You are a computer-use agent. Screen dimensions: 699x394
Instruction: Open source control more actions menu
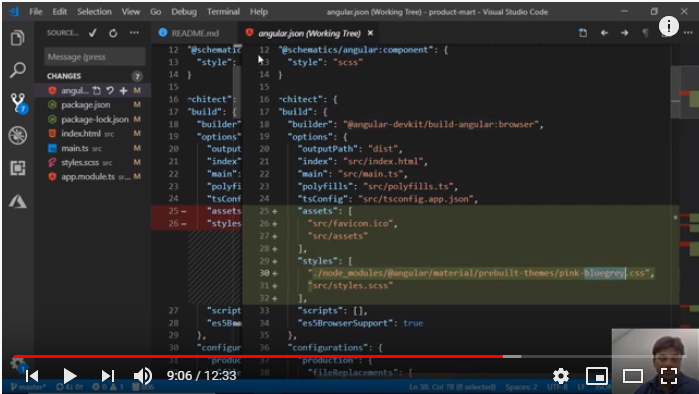click(134, 33)
